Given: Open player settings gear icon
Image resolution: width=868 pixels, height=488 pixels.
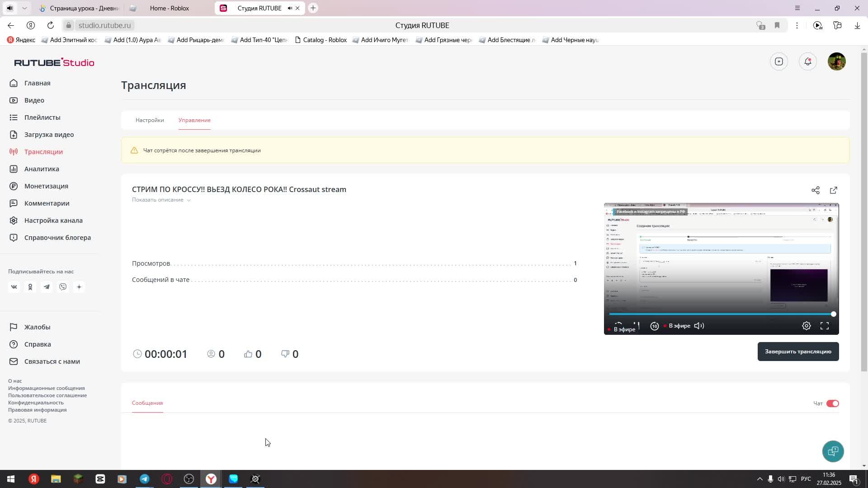Looking at the screenshot, I should point(806,326).
